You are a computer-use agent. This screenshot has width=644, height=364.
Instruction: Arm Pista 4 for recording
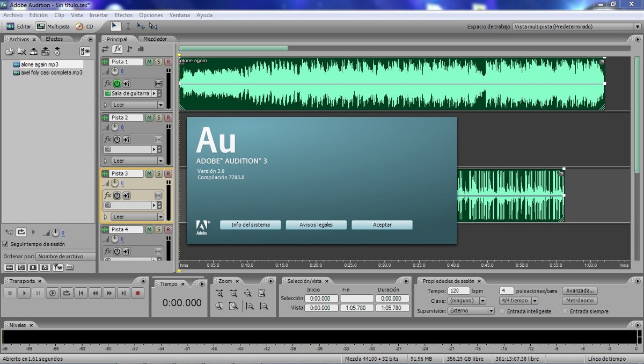coord(168,229)
